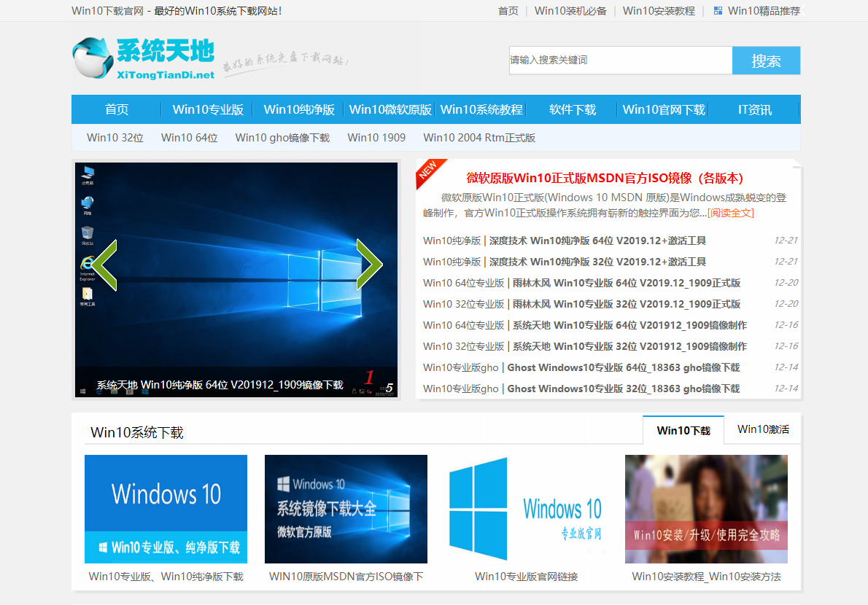This screenshot has width=868, height=605.
Task: Open the 软件下载 nav menu item
Action: (x=573, y=109)
